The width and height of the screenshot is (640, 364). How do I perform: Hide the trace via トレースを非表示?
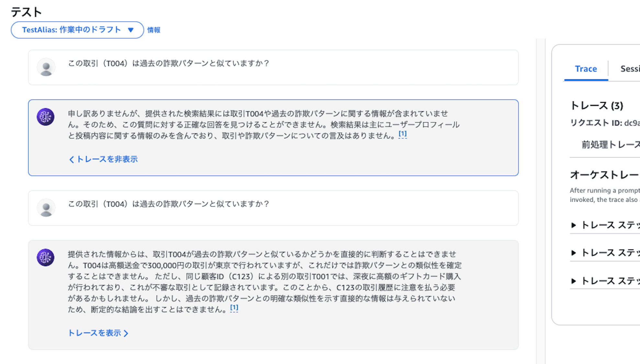[103, 159]
